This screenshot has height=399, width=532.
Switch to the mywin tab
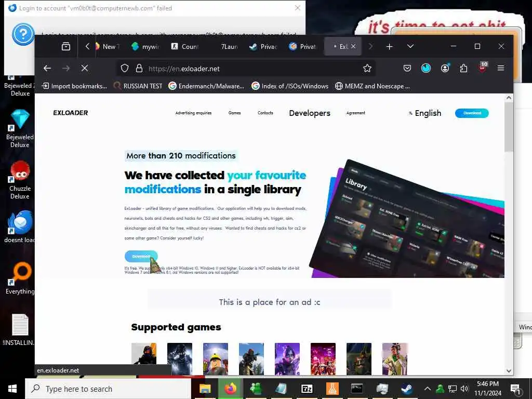tap(146, 46)
